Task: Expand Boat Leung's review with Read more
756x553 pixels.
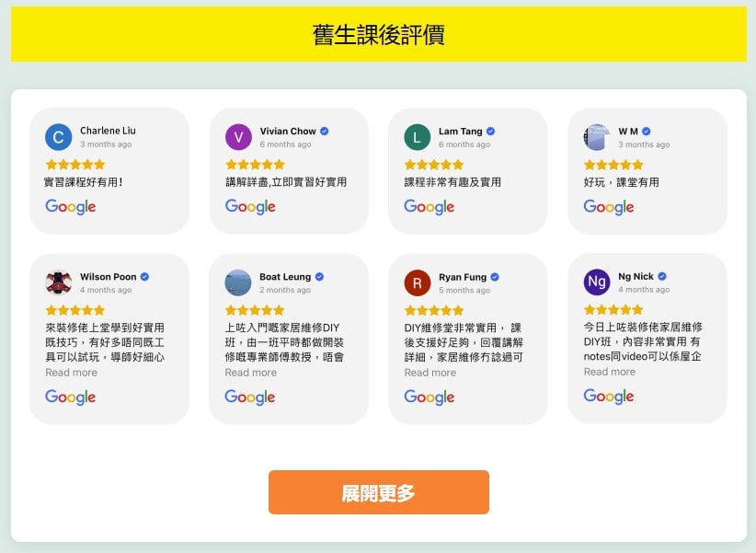Action: [x=250, y=373]
